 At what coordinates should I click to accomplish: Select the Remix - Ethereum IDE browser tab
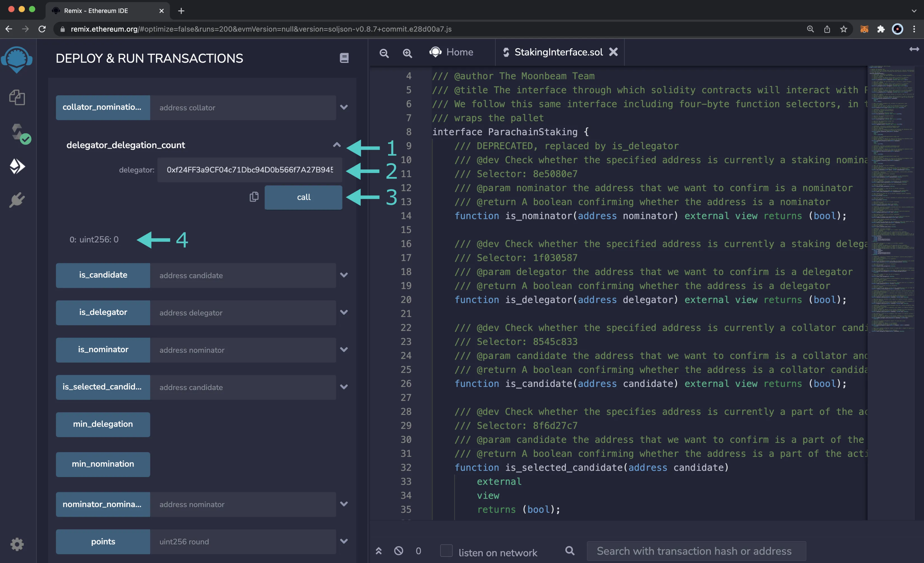click(x=107, y=11)
